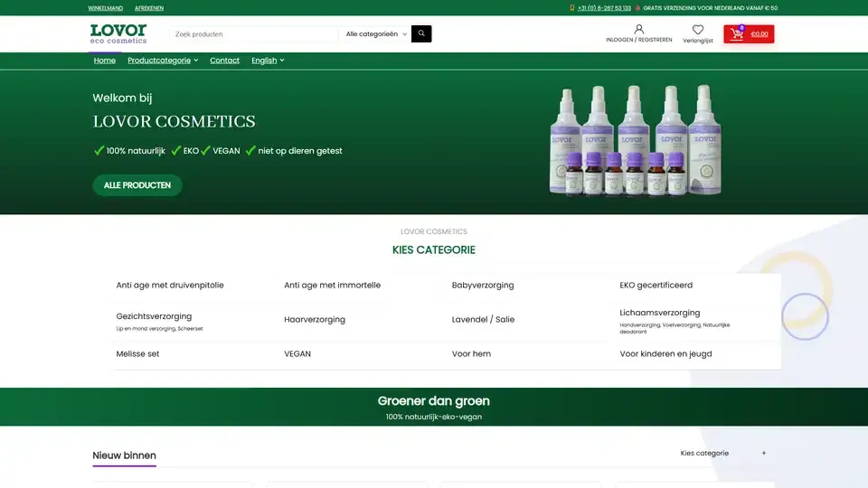Open Melisse set category
868x488 pixels.
point(137,353)
